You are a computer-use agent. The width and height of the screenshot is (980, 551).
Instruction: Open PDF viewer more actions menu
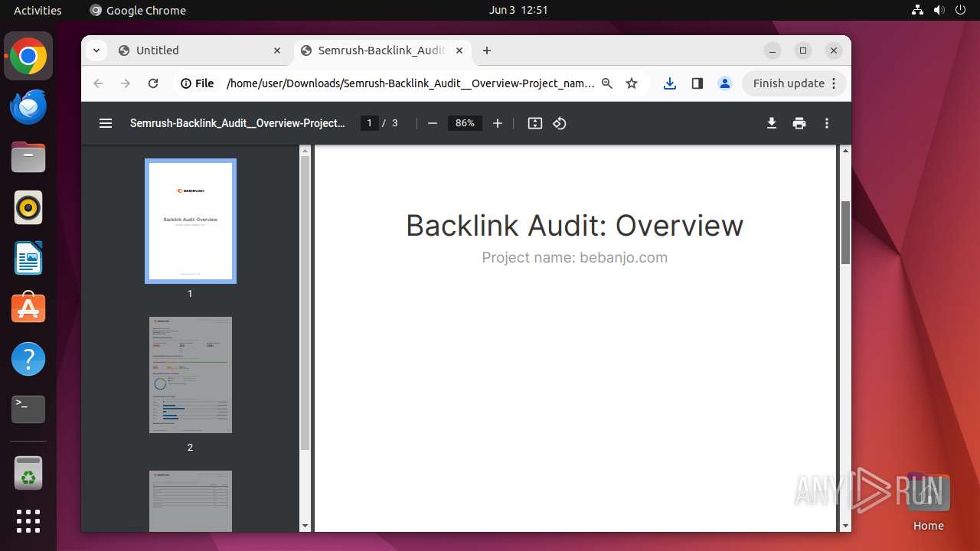[x=827, y=123]
